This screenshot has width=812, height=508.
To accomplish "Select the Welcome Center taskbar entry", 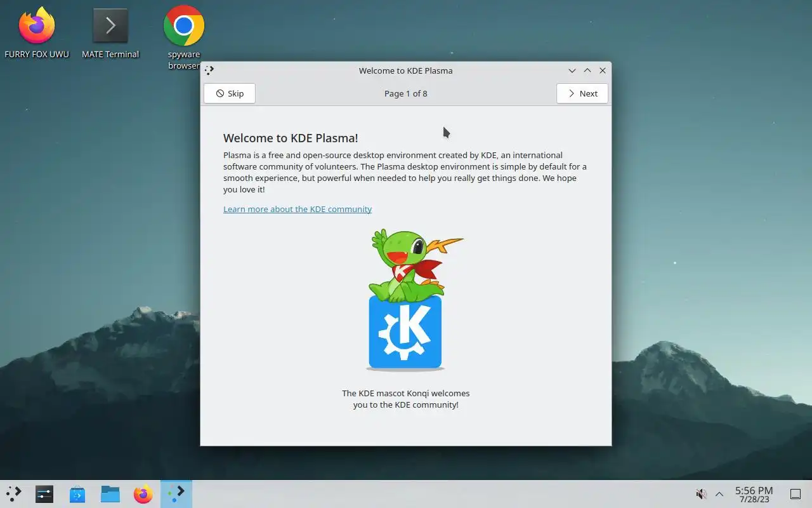I will coord(176,494).
